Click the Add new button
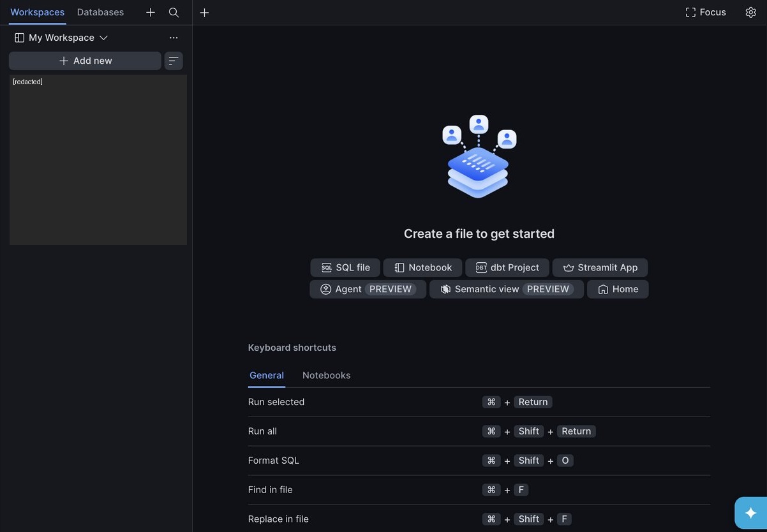This screenshot has width=767, height=532. [x=85, y=61]
